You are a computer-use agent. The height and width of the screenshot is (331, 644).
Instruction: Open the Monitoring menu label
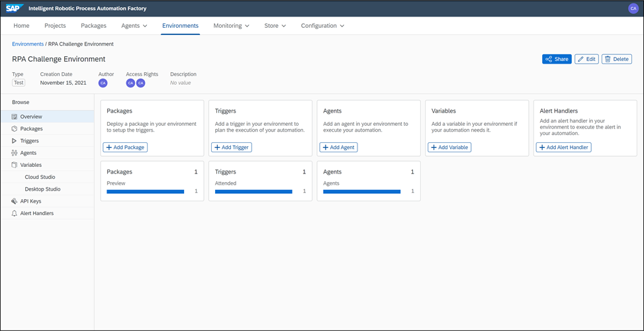tap(228, 25)
